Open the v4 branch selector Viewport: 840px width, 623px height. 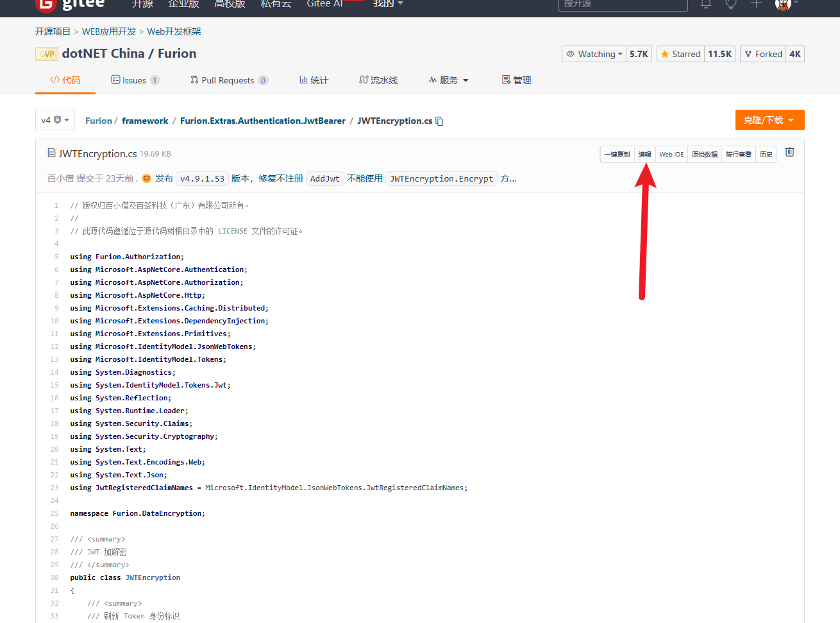coord(55,120)
